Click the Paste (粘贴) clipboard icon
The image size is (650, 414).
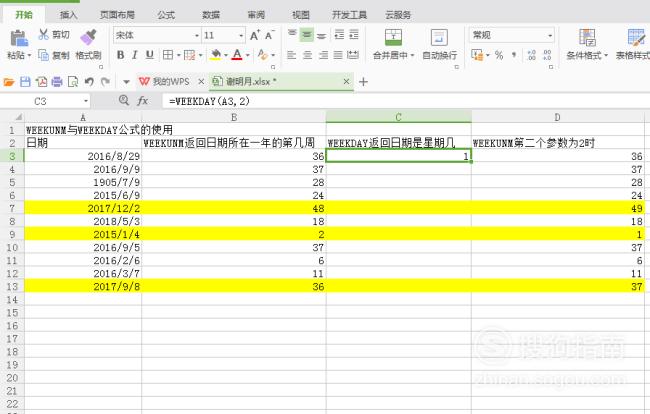(19, 38)
